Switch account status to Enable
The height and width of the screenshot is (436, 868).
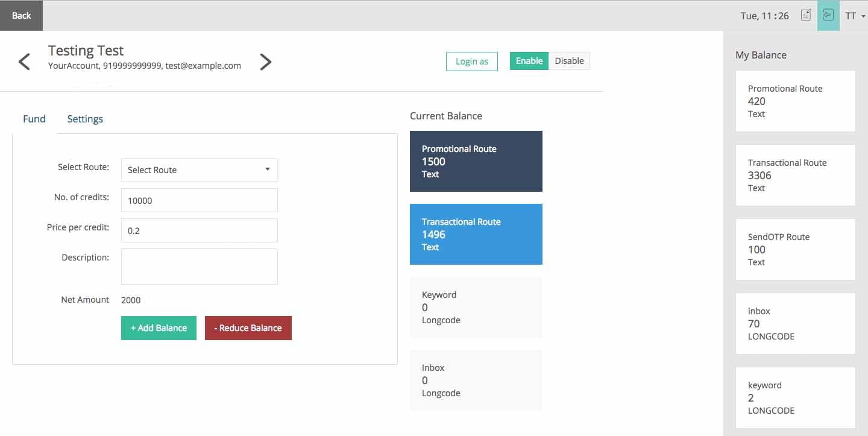529,61
